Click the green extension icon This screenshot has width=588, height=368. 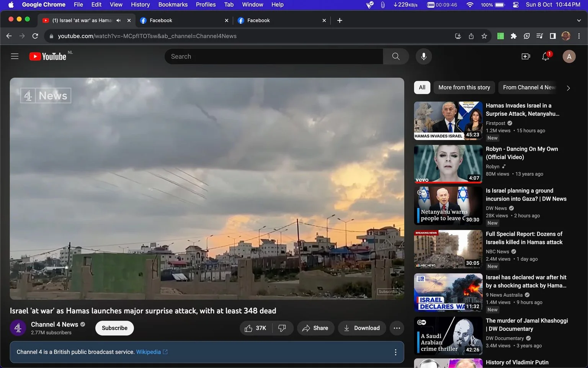[500, 36]
